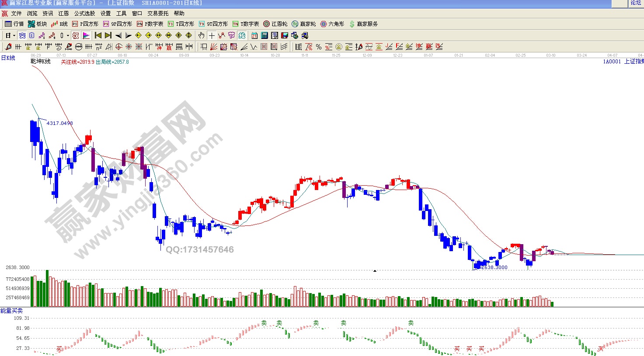Click the 行情 quotes button
The height and width of the screenshot is (356, 644).
point(14,24)
